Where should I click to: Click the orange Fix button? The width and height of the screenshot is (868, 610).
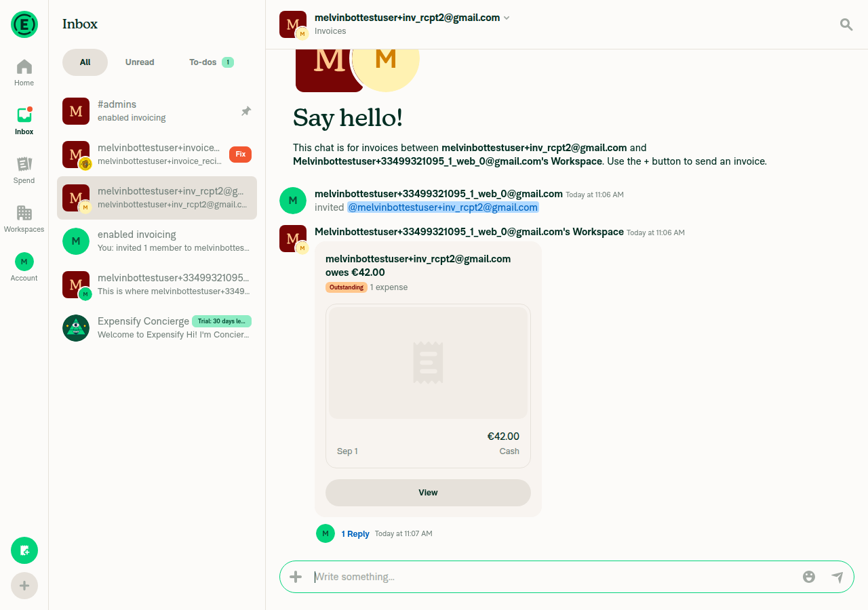pyautogui.click(x=240, y=155)
